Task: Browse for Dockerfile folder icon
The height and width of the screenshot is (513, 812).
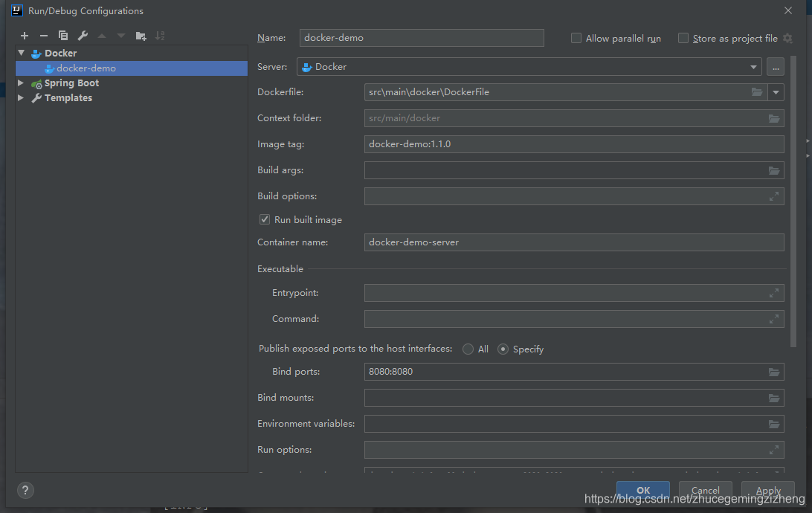Action: click(756, 92)
